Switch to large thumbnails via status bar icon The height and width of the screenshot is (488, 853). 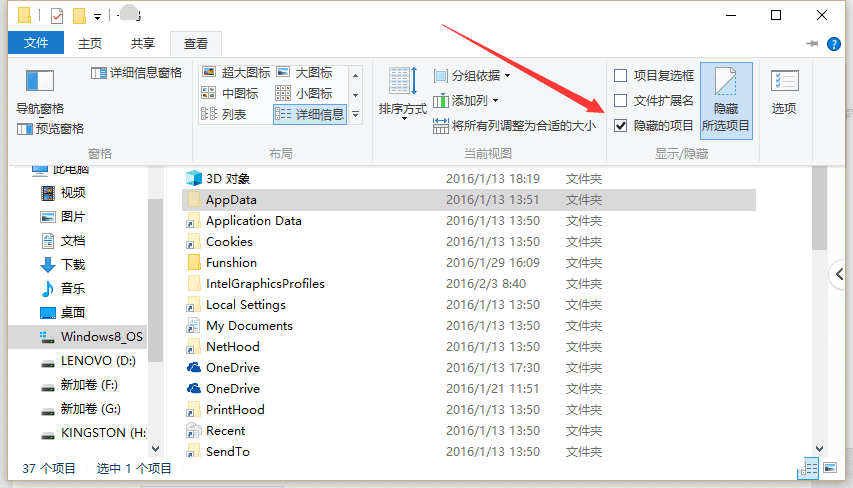pyautogui.click(x=830, y=468)
